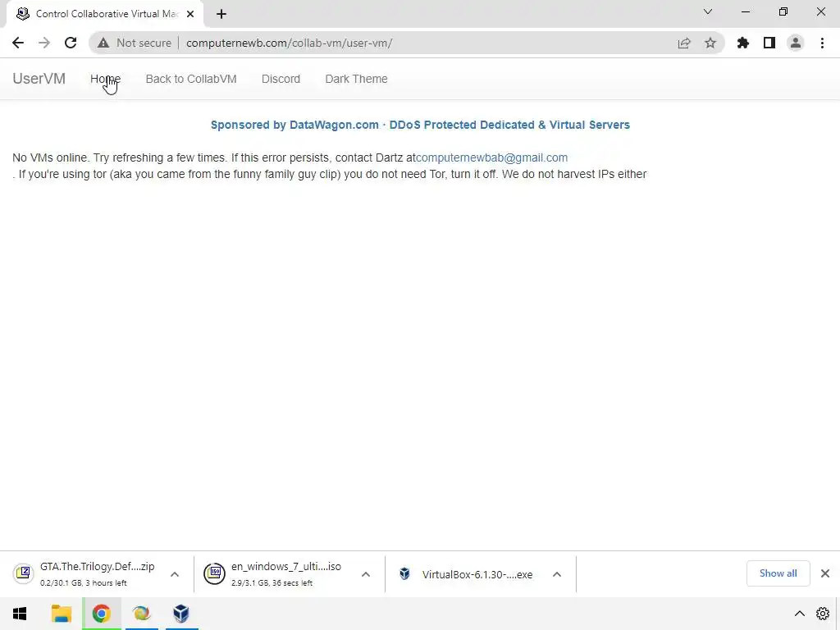The width and height of the screenshot is (840, 630).
Task: Close the Control Collaborative Virtual Machines tab
Action: point(190,14)
